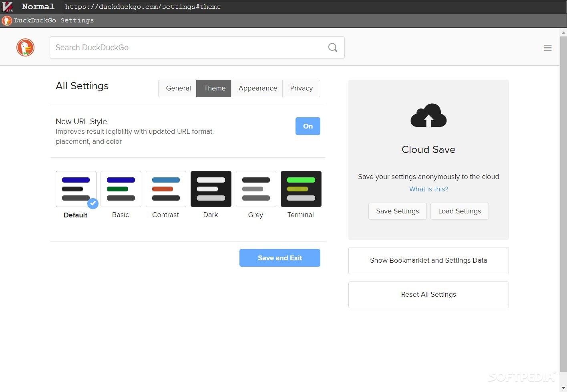Screen dimensions: 567x392
Task: Click the magnifying glass search icon
Action: point(333,48)
